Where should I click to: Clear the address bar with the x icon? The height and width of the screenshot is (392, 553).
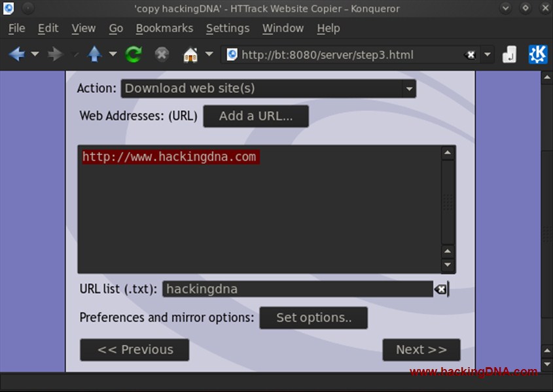pyautogui.click(x=471, y=54)
